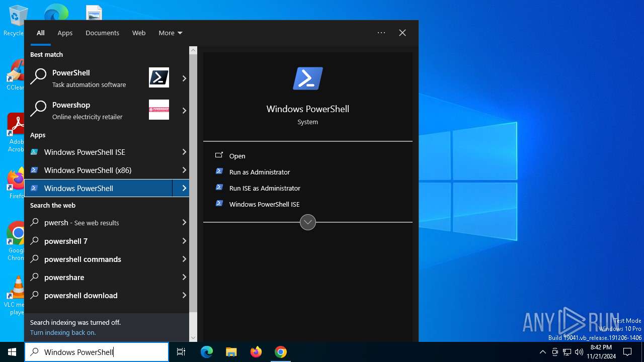Click the results list scrollbar up arrow
Viewport: 644px width, 362px height.
[193, 50]
